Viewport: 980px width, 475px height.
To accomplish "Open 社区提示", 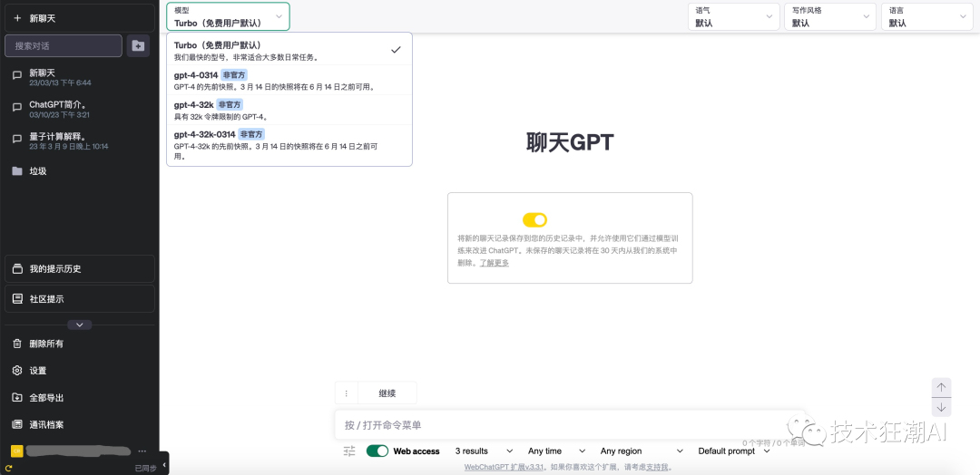I will (x=79, y=299).
